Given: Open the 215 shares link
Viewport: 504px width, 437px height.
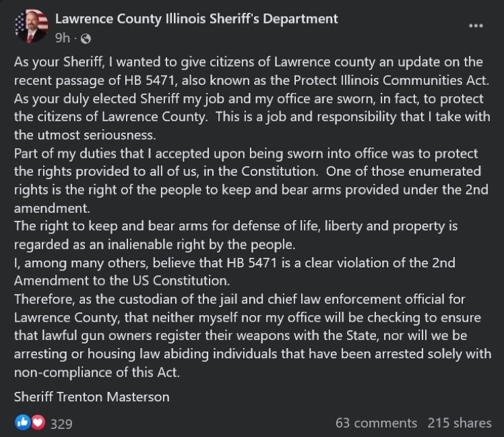Looking at the screenshot, I should (460, 423).
